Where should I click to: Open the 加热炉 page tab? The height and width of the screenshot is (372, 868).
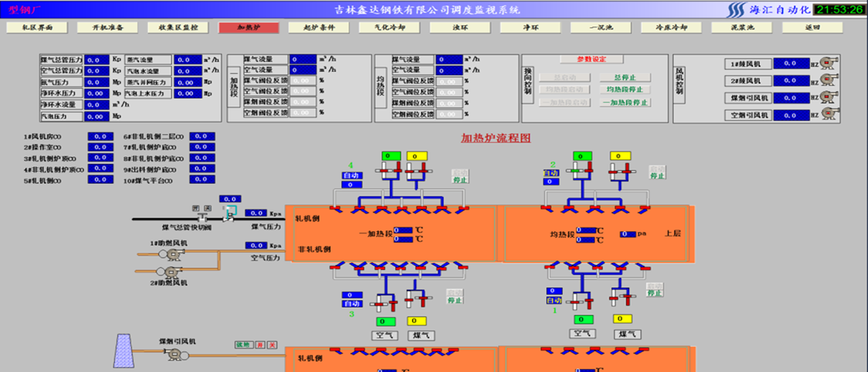click(x=248, y=28)
